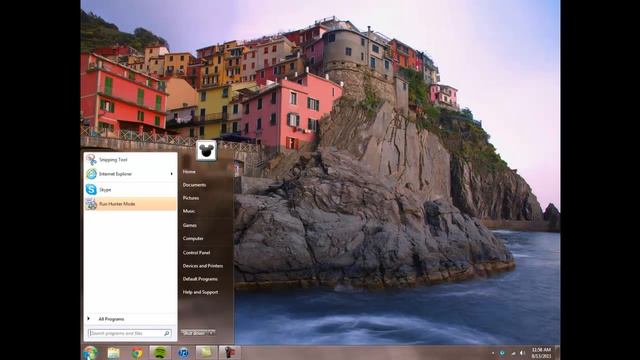Screen dimensions: 640x360
Task: Click the Shut down button
Action: point(194,333)
